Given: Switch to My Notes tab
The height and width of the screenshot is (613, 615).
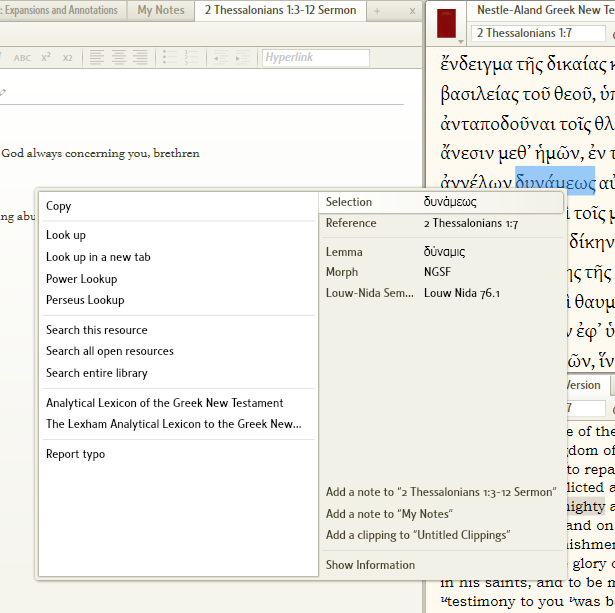Looking at the screenshot, I should pyautogui.click(x=161, y=10).
